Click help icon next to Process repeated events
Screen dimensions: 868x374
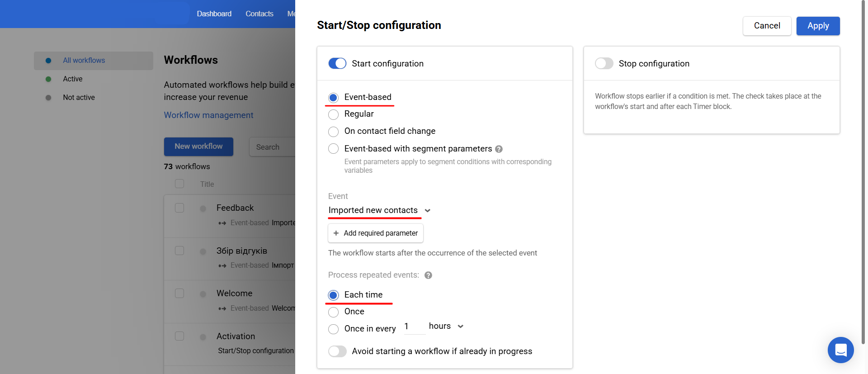pyautogui.click(x=428, y=275)
